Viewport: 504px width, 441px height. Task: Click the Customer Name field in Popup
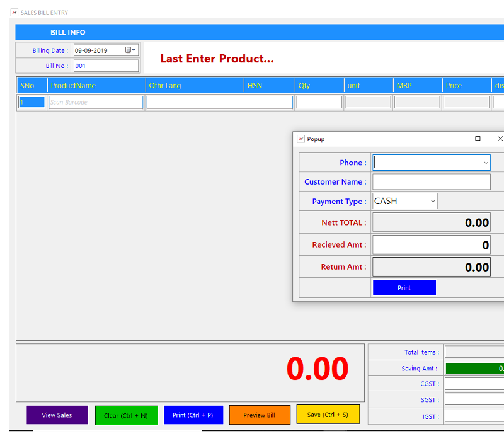coord(432,182)
